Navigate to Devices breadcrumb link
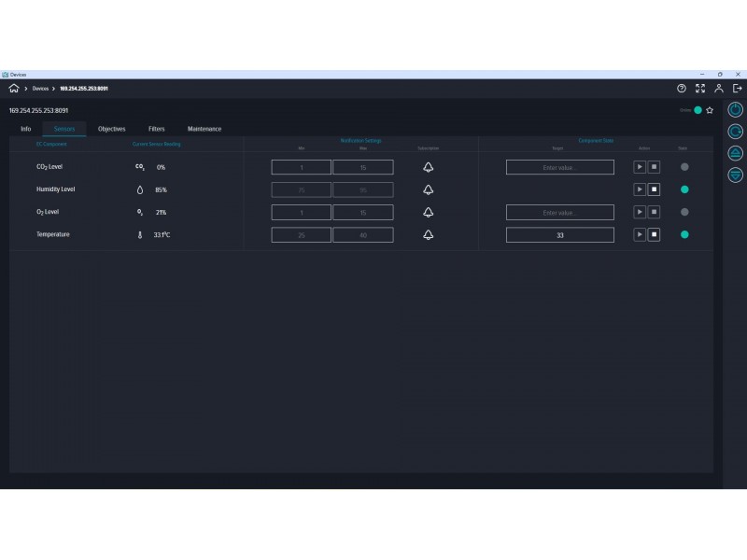The height and width of the screenshot is (560, 747). (x=40, y=89)
